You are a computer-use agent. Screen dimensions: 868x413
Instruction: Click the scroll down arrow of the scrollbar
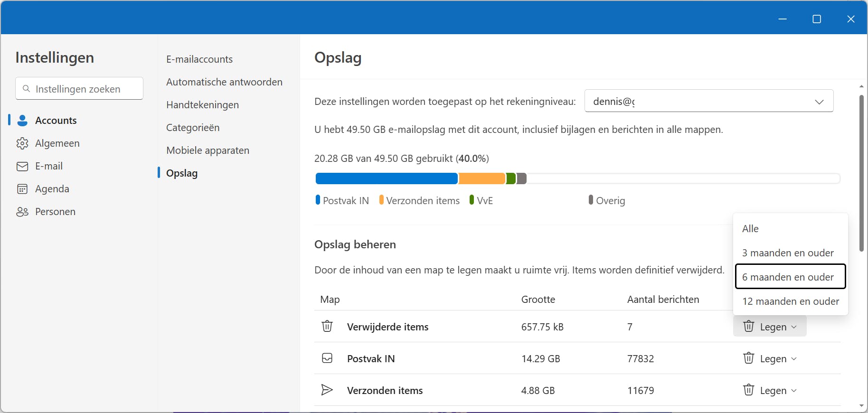click(861, 406)
